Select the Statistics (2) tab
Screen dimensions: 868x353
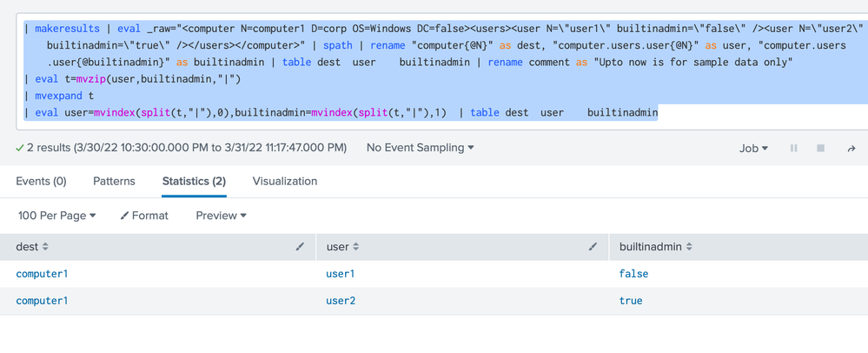(x=194, y=181)
